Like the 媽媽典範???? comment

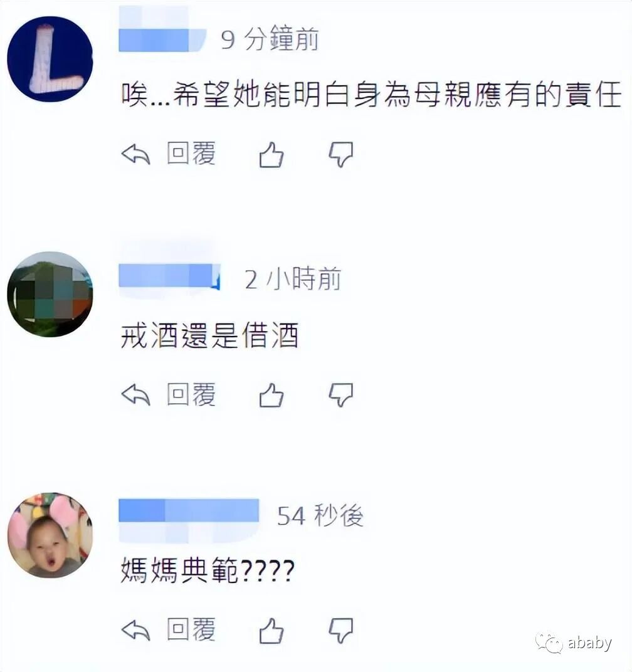click(271, 631)
